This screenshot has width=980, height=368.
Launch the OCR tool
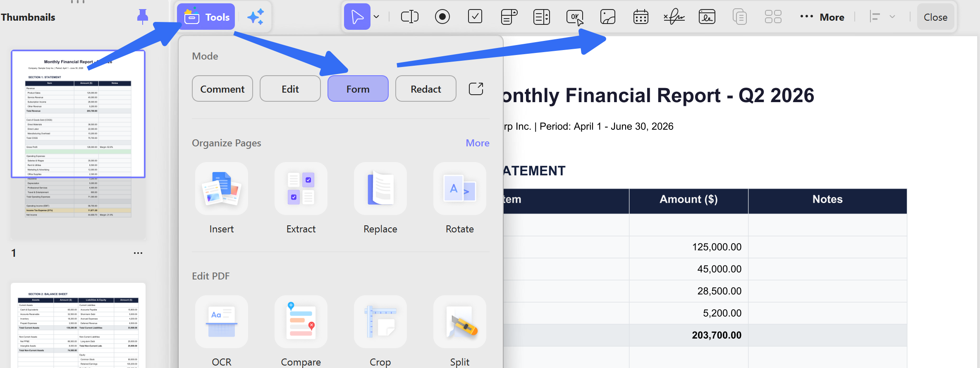pos(222,331)
